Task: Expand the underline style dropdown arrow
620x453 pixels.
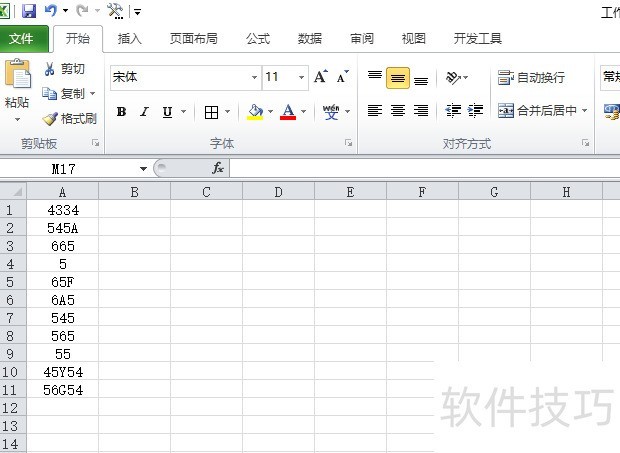Action: coord(183,112)
